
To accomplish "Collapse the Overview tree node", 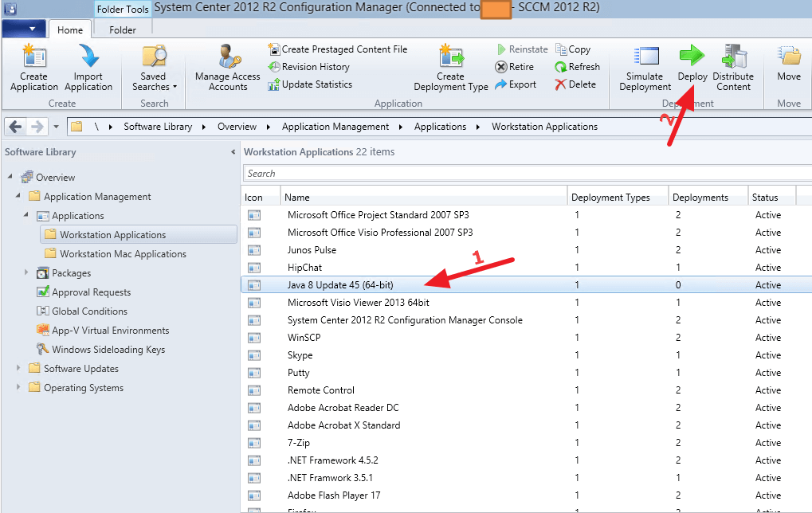I will 10,177.
